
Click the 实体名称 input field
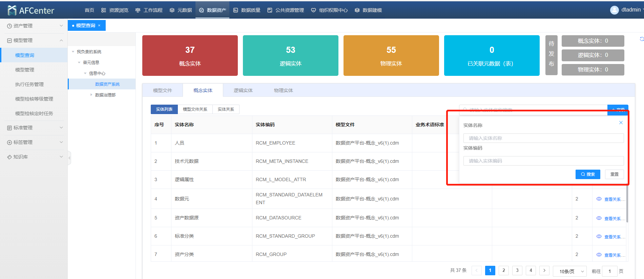click(x=543, y=138)
